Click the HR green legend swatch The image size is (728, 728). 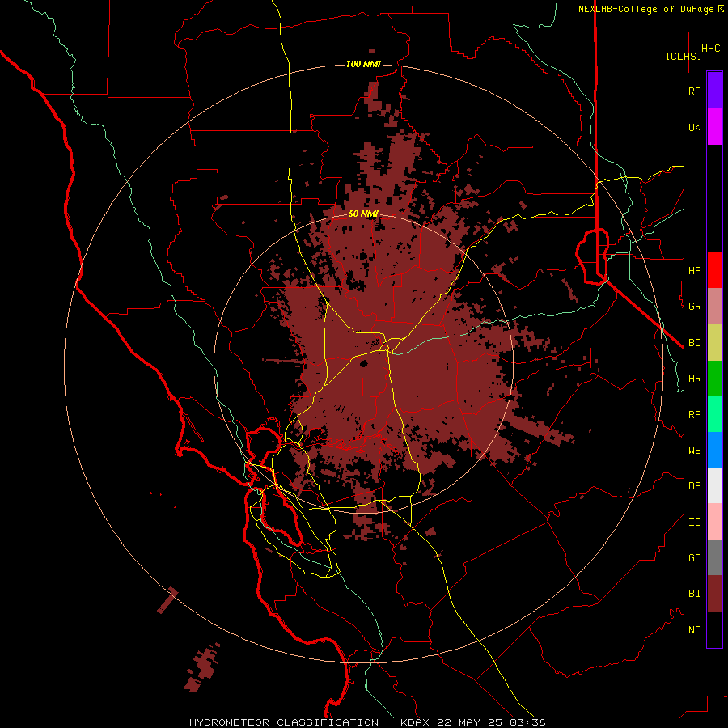click(714, 379)
